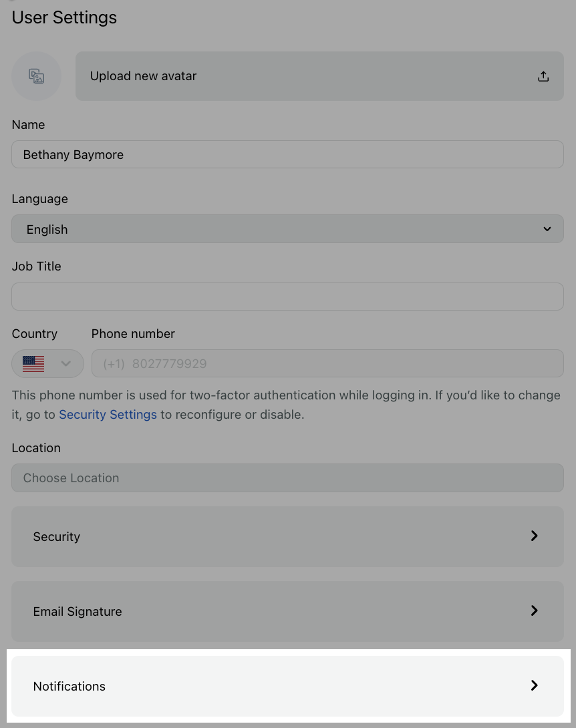
Task: Select the English language dropdown
Action: [287, 229]
